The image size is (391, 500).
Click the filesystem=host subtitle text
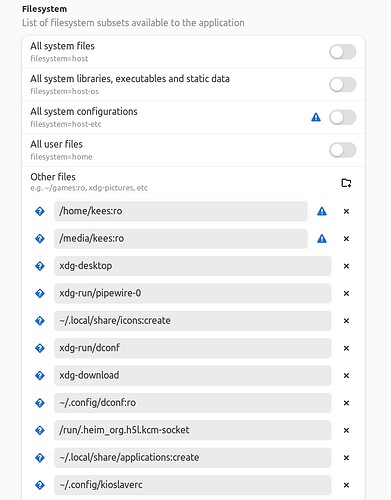(x=59, y=59)
